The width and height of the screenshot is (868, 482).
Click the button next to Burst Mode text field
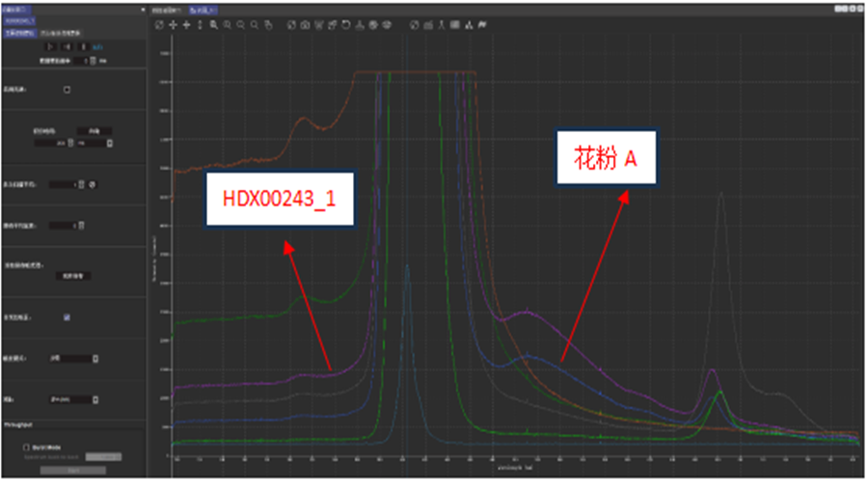pos(102,457)
